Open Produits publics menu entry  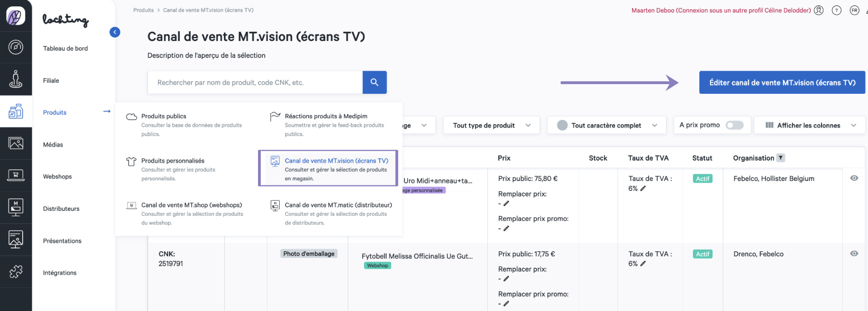point(187,125)
